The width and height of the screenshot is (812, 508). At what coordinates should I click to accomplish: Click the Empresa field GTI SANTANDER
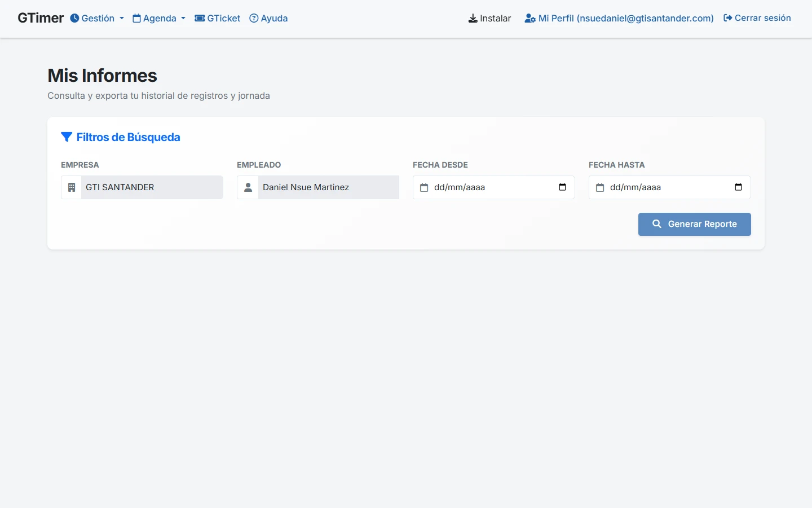(x=152, y=187)
